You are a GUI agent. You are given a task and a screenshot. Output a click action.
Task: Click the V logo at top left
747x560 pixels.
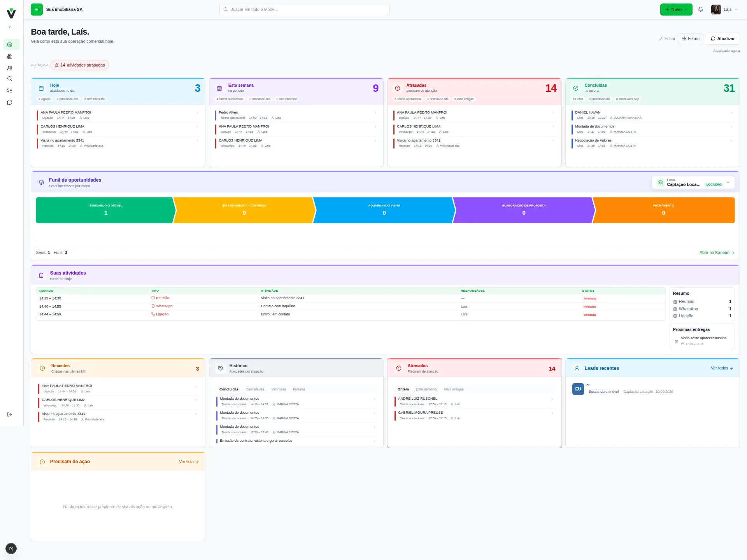pos(11,14)
